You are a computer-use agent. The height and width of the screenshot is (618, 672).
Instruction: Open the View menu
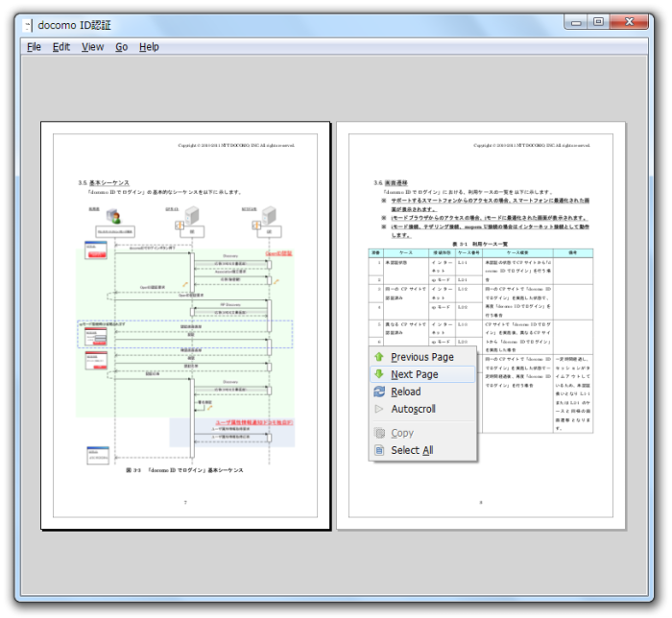(x=92, y=47)
